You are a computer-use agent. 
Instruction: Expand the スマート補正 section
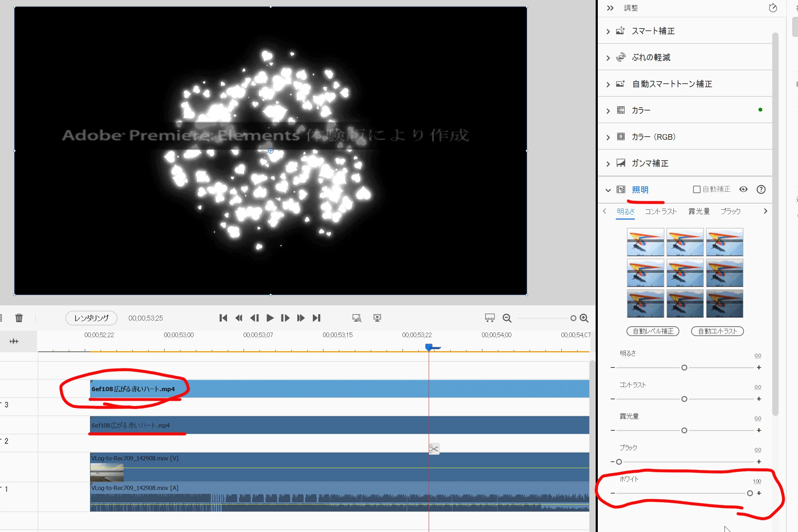pyautogui.click(x=608, y=31)
